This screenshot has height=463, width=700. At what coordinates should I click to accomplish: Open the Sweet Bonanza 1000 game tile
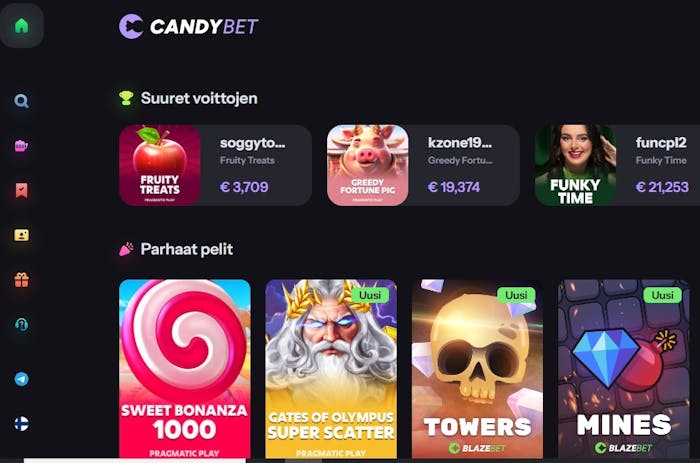coord(185,369)
